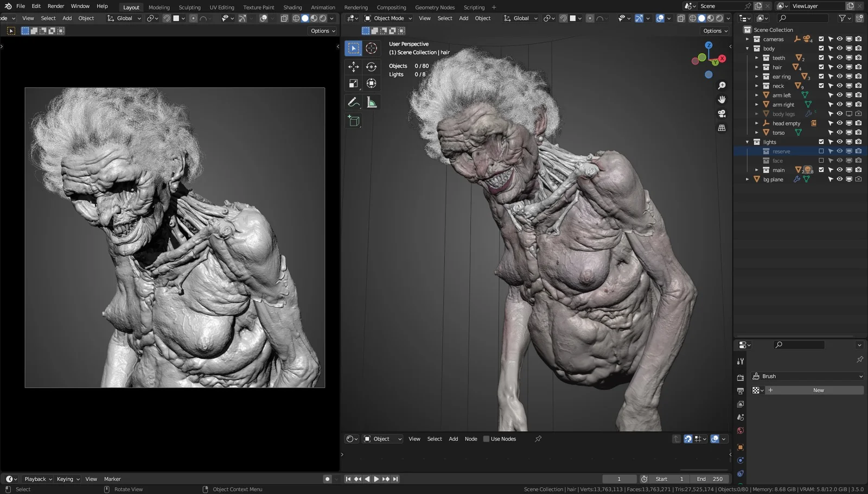Select the Rotate tool in the left toolbar
This screenshot has height=494, width=868.
pos(372,66)
